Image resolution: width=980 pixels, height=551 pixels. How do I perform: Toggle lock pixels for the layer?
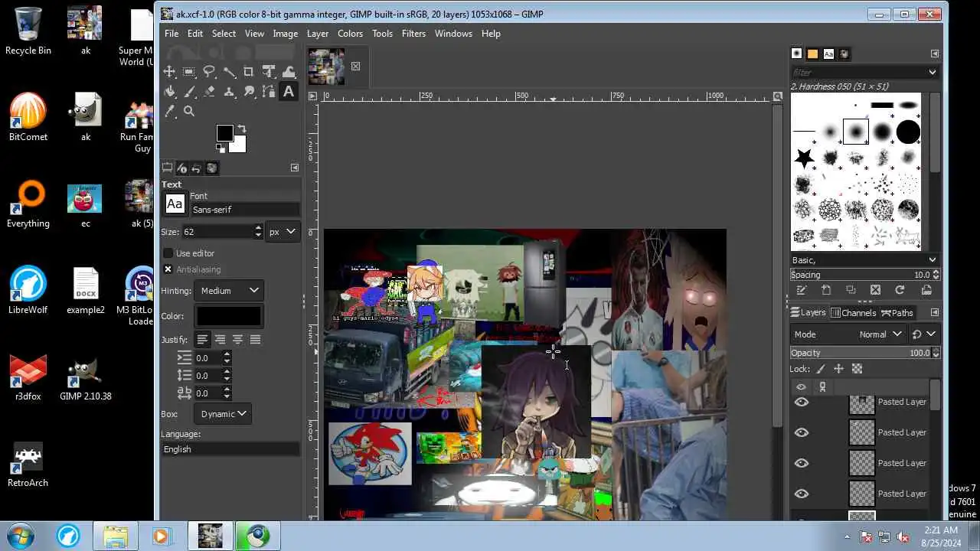point(821,369)
